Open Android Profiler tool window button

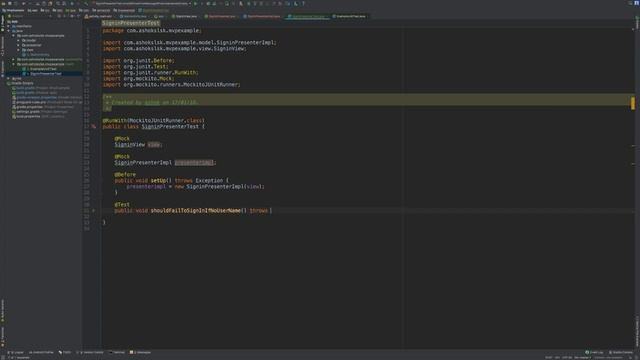pyautogui.click(x=41, y=352)
